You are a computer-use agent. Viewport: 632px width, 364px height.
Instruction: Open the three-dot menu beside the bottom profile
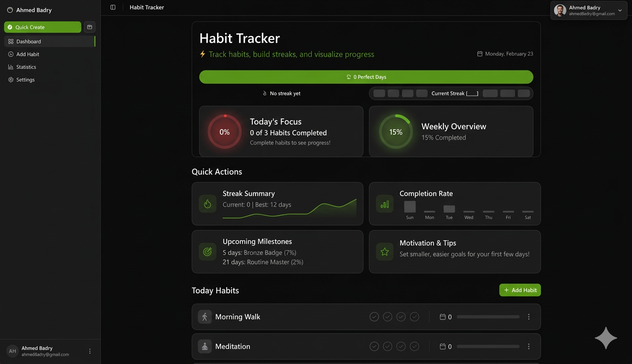point(90,351)
